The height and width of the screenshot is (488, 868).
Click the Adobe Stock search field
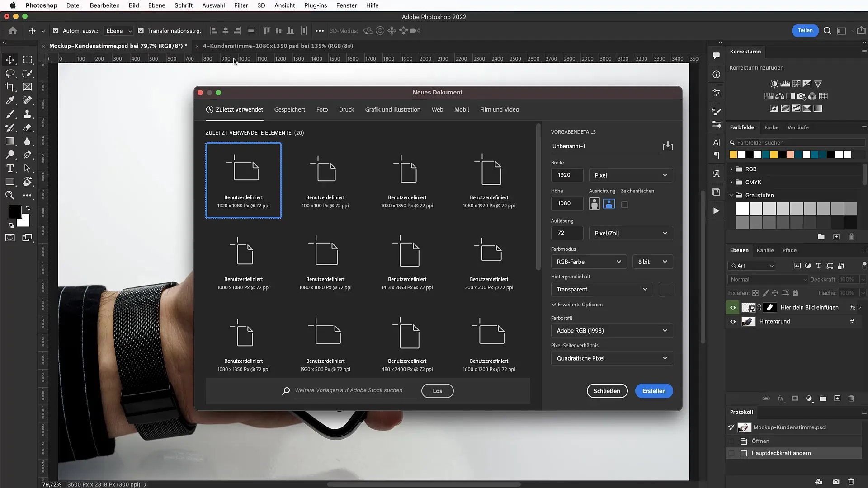pyautogui.click(x=355, y=390)
